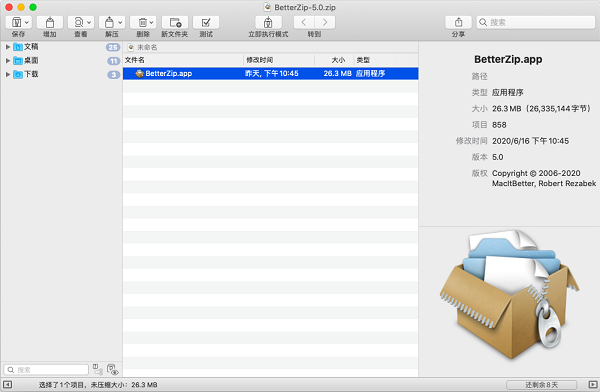The image size is (600, 392).
Task: Run the Test (测试) archive icon
Action: [x=206, y=23]
